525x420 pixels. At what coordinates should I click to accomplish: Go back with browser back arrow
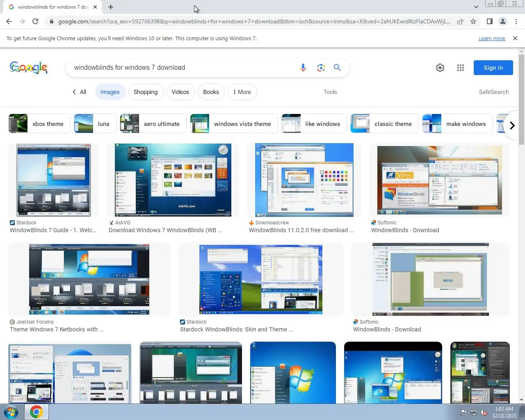tap(9, 21)
